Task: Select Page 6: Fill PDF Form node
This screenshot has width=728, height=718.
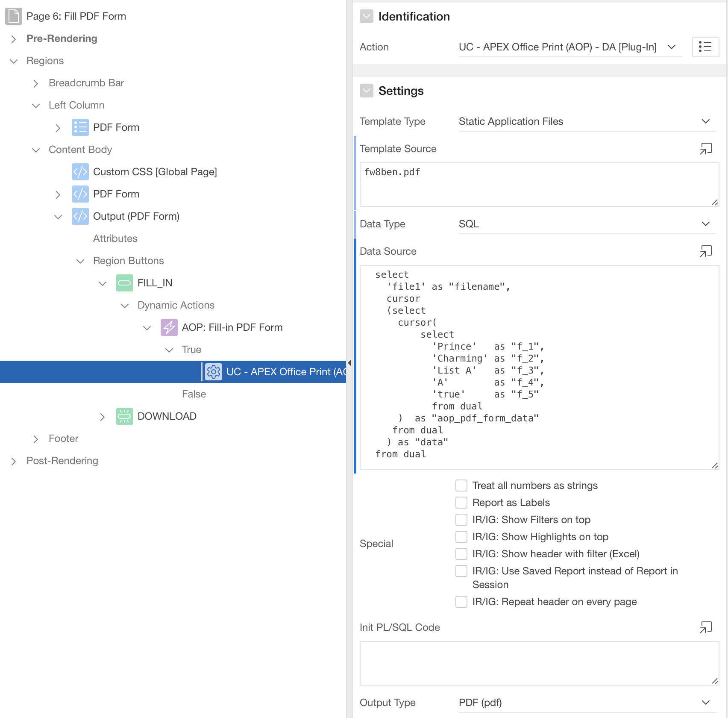Action: point(76,16)
